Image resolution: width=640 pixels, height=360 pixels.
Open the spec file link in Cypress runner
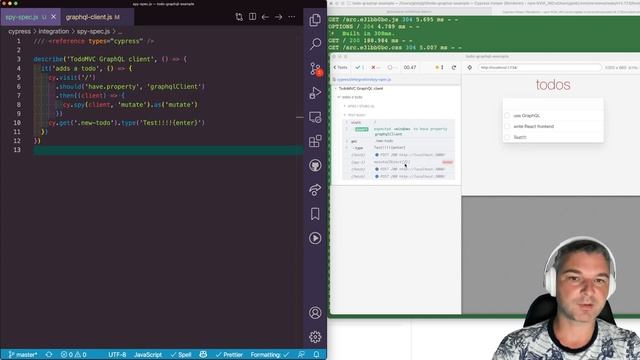(364, 80)
